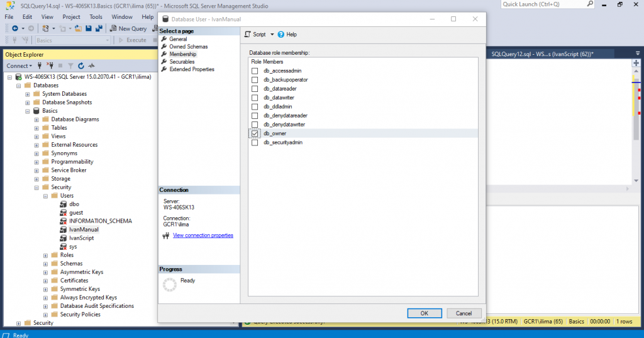This screenshot has width=644, height=338.
Task: Open the Project menu
Action: pyautogui.click(x=71, y=17)
